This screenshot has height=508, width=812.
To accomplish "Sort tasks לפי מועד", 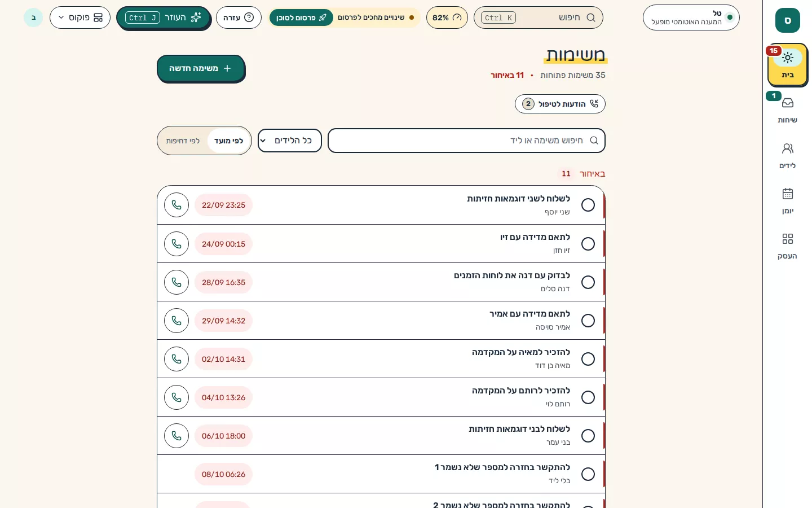I will coord(229,141).
